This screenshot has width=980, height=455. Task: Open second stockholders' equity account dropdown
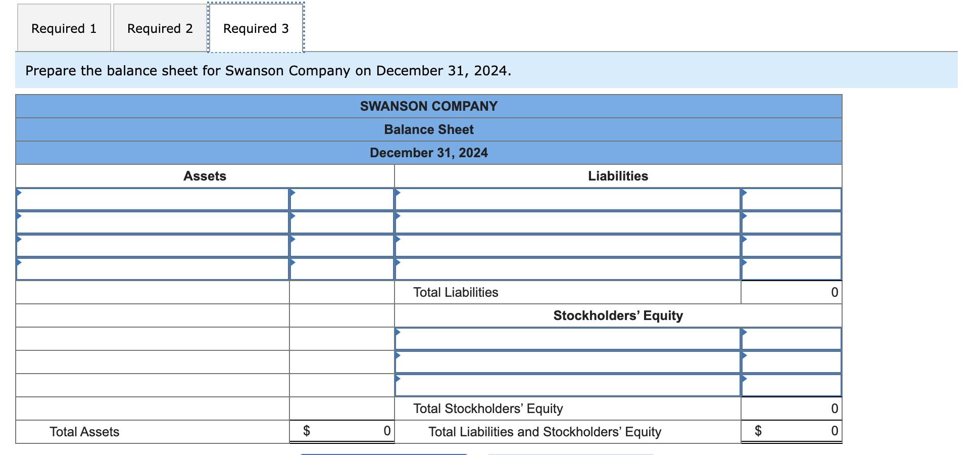click(x=568, y=362)
